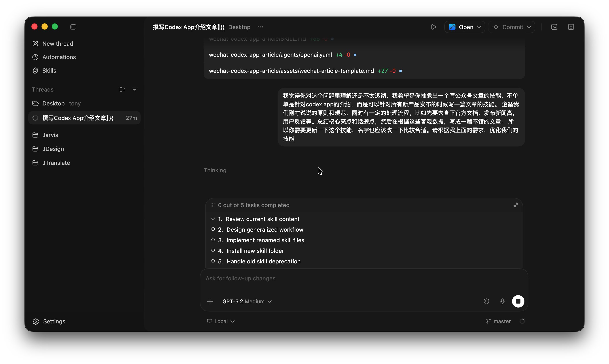This screenshot has width=609, height=364.
Task: Click the run play icon in header
Action: coord(433,27)
